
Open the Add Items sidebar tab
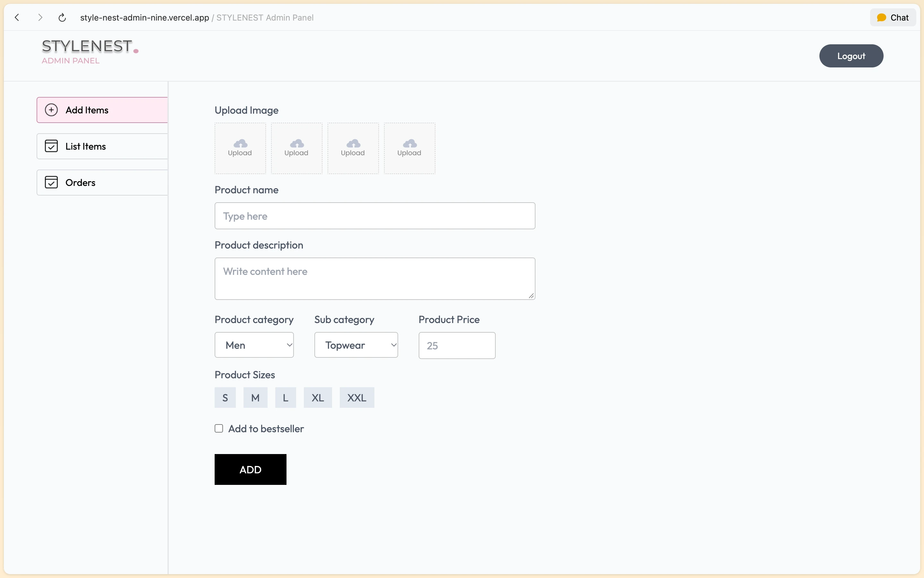pos(102,110)
